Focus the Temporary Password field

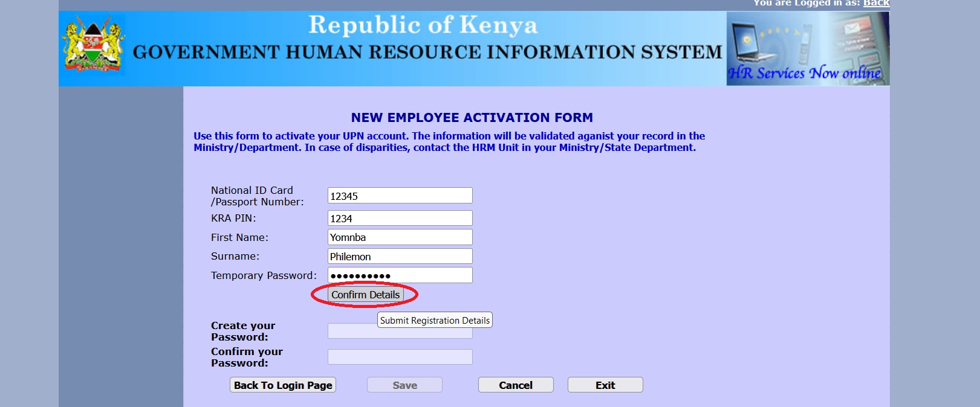click(400, 275)
